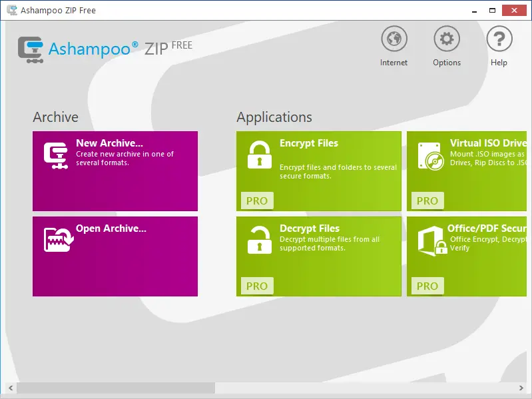
Task: Click the Decrypt Files open padlock icon
Action: (260, 240)
